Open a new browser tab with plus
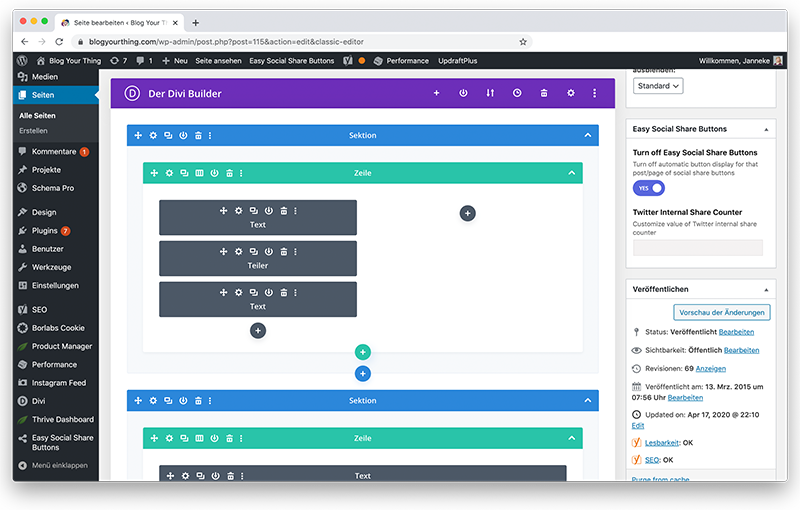Screen dimensions: 800x510 195,23
